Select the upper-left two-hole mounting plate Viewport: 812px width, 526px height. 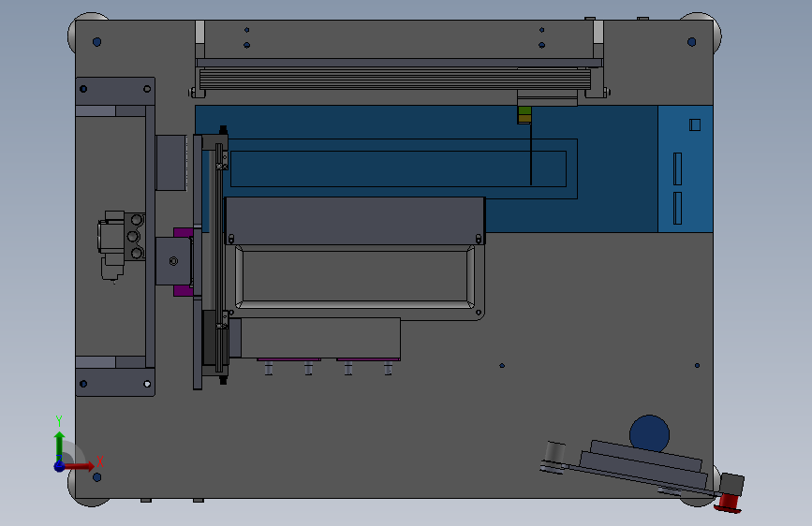point(115,92)
